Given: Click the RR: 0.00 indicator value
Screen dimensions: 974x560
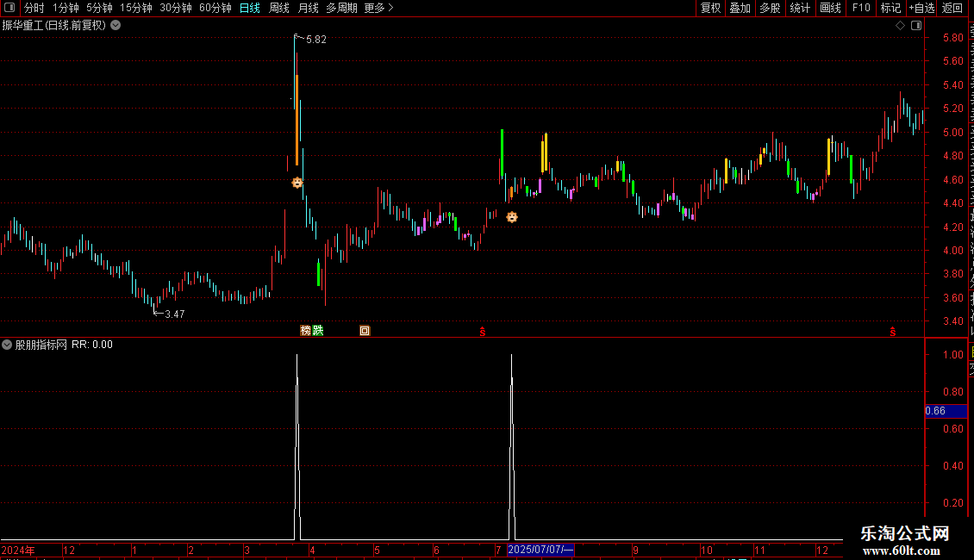Looking at the screenshot, I should [92, 345].
